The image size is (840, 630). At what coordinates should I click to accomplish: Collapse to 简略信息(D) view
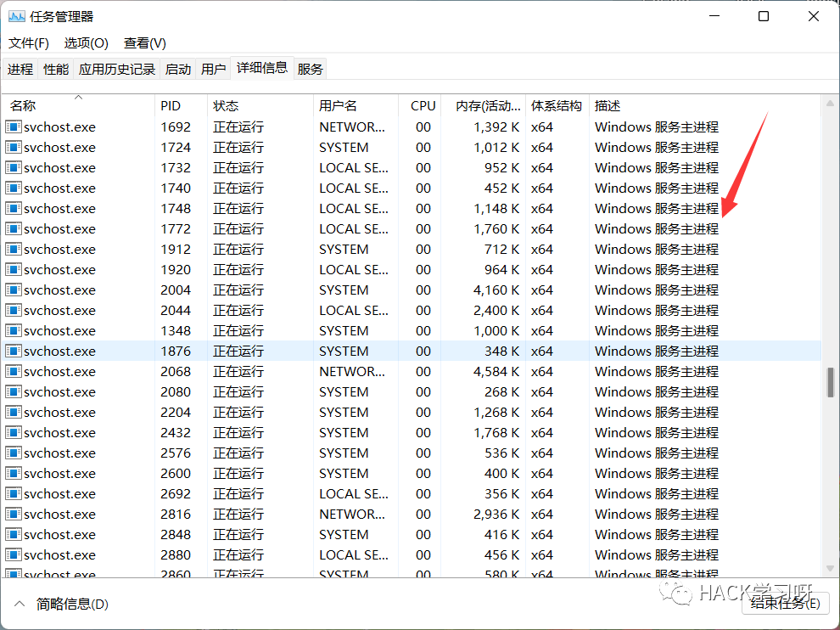point(61,605)
